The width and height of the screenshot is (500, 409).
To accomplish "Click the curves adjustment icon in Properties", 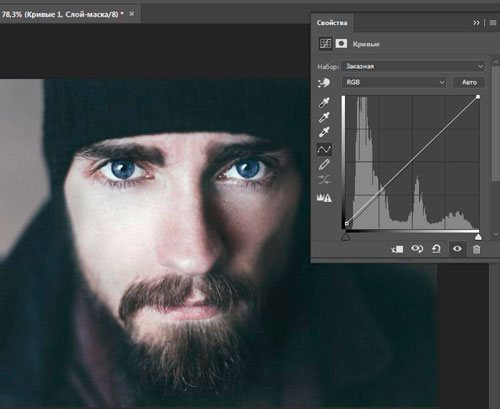I will click(325, 44).
